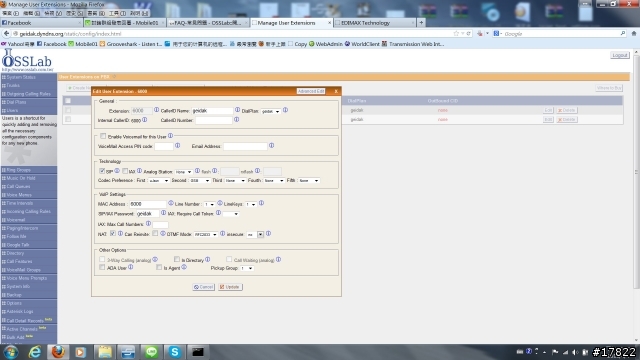The width and height of the screenshot is (640, 360).
Task: Open Skype from the taskbar
Action: click(175, 352)
